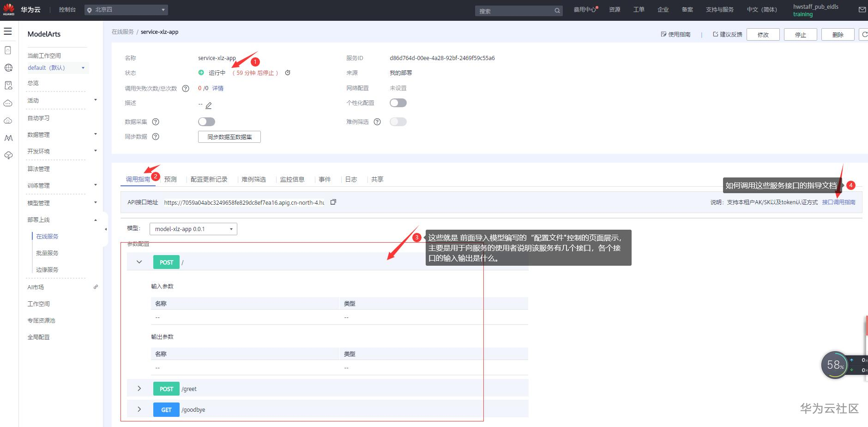Viewport: 868px width, 427px height.
Task: Open the 控制台 console link
Action: pos(67,10)
